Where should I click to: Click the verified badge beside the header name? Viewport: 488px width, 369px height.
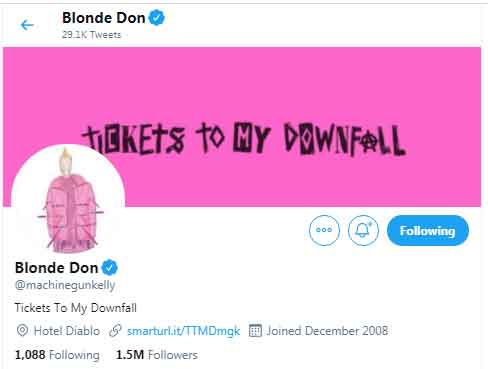pyautogui.click(x=156, y=18)
